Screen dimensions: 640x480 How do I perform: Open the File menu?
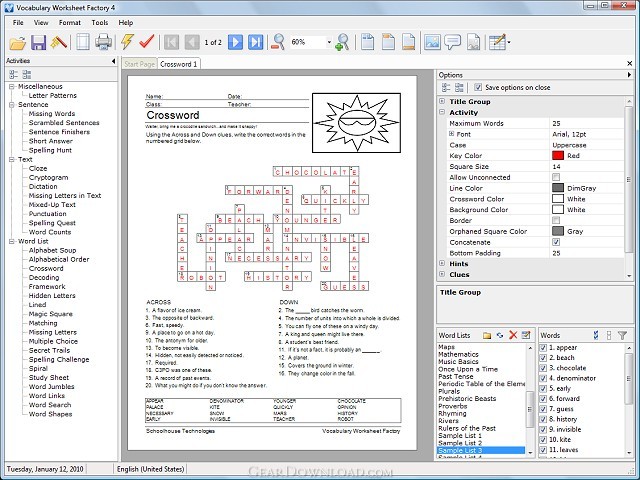18,23
